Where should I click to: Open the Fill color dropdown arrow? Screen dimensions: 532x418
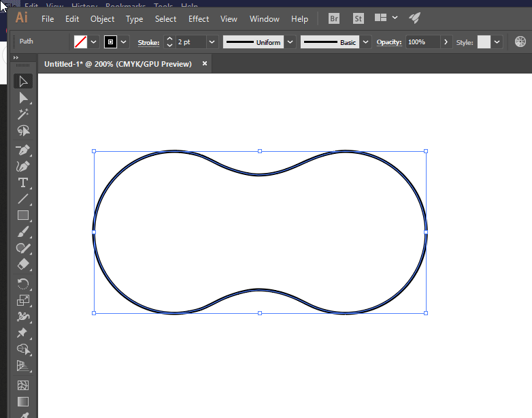pos(94,42)
